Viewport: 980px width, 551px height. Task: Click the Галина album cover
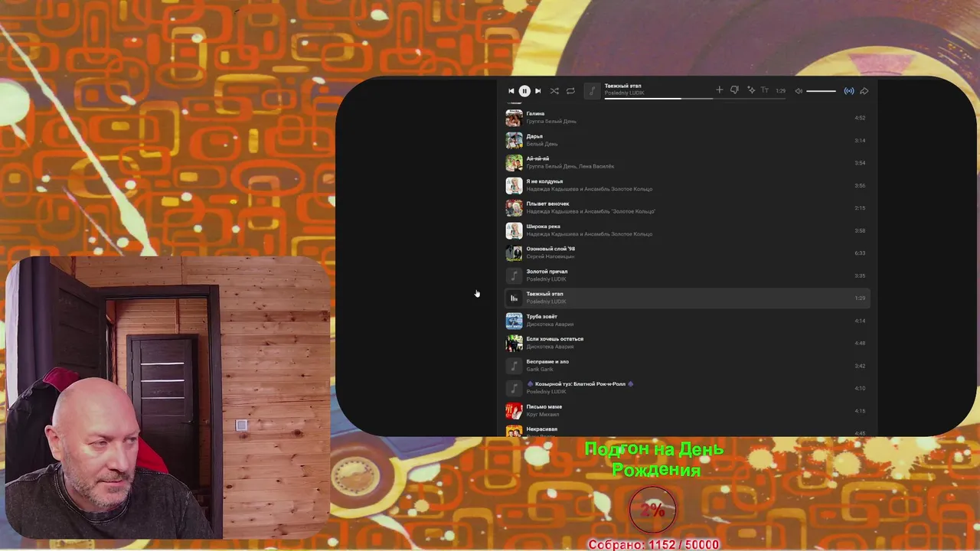pos(514,118)
